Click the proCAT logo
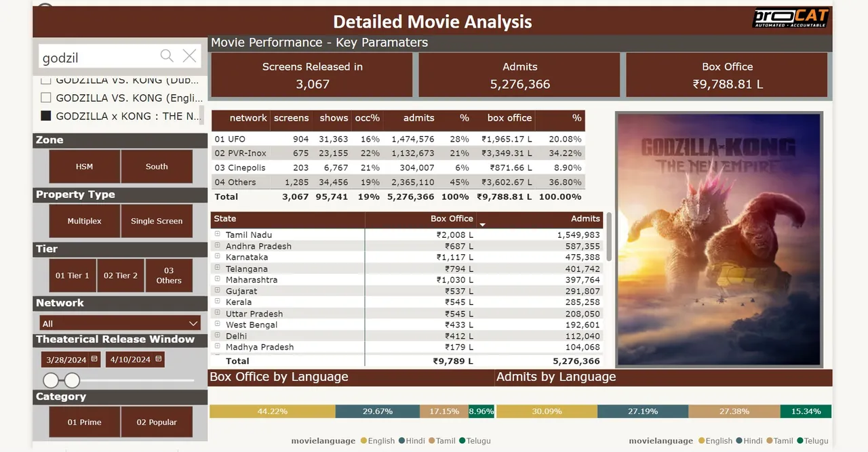Image resolution: width=868 pixels, height=452 pixels. (x=791, y=18)
